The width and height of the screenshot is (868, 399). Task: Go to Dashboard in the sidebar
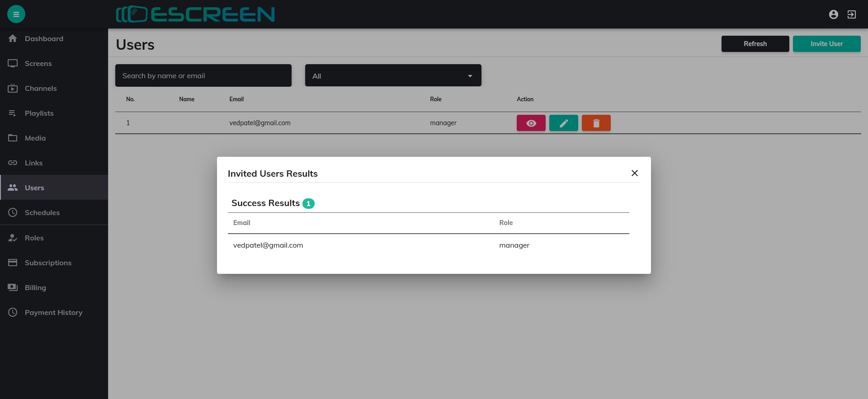pyautogui.click(x=44, y=39)
